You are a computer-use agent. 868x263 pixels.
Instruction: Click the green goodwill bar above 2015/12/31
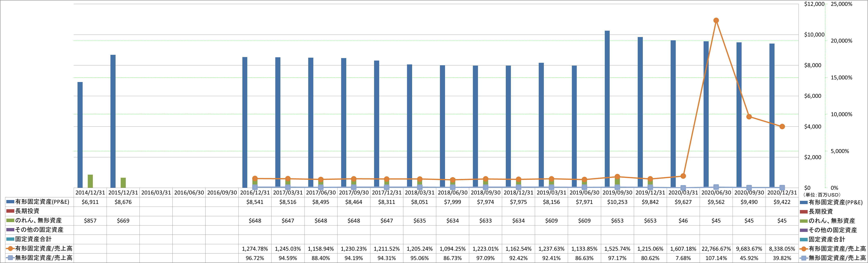pyautogui.click(x=123, y=182)
